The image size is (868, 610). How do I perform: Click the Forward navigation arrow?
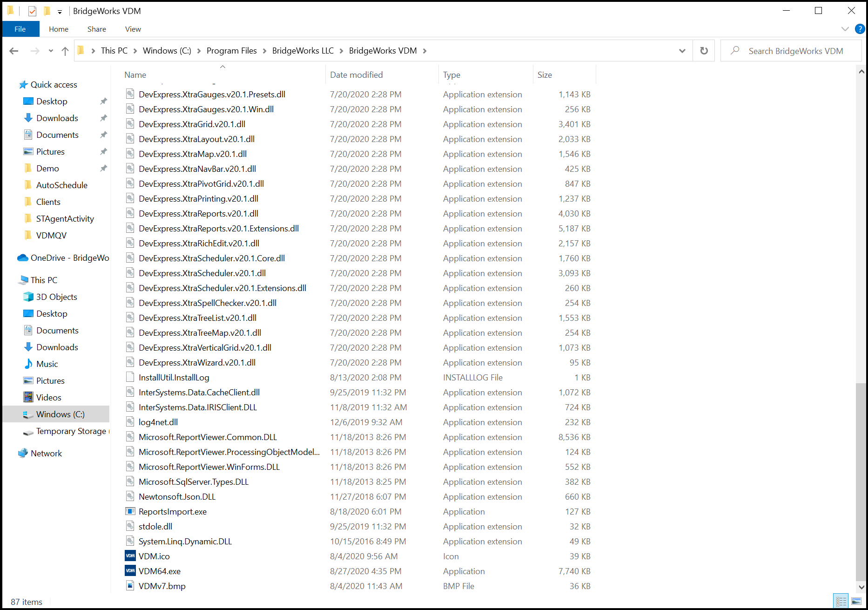pos(35,51)
